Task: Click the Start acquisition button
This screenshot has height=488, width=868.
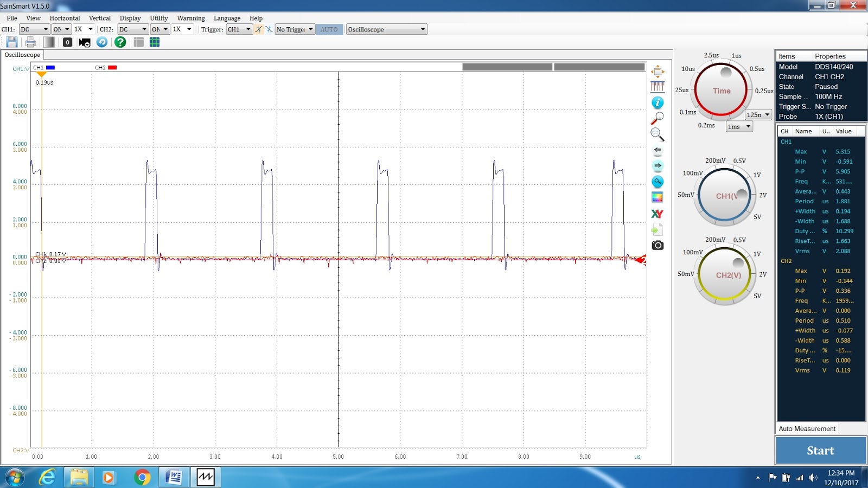Action: (x=820, y=451)
